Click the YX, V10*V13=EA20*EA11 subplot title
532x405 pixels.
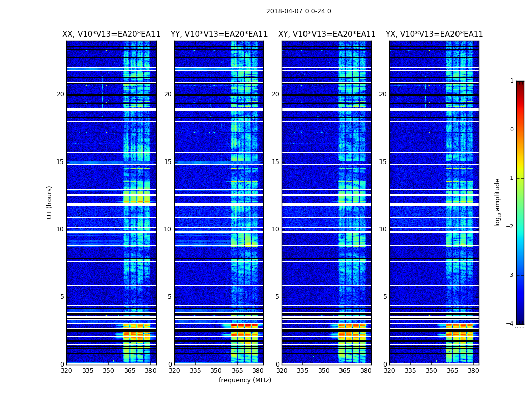pyautogui.click(x=434, y=34)
